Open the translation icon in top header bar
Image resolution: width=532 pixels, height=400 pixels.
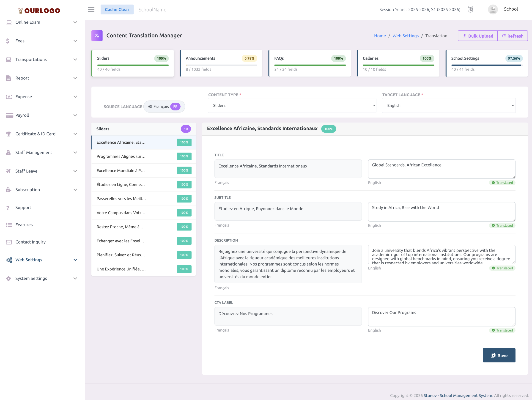tap(471, 9)
